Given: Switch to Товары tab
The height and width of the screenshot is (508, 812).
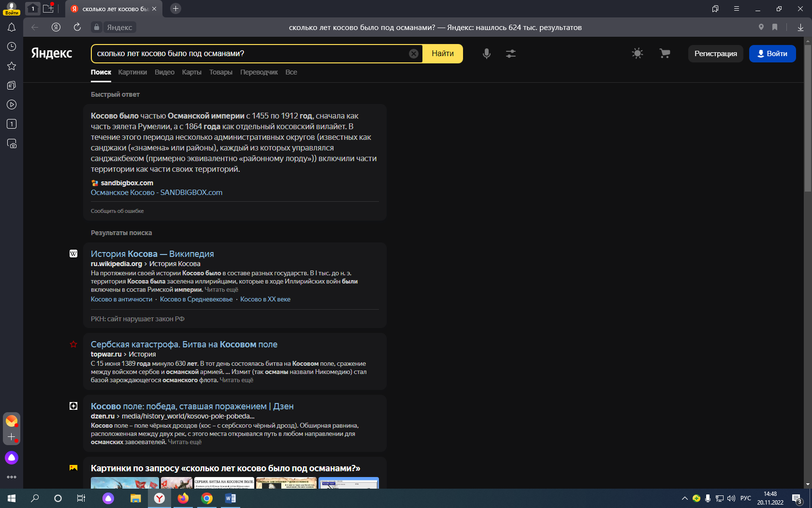Looking at the screenshot, I should click(221, 72).
